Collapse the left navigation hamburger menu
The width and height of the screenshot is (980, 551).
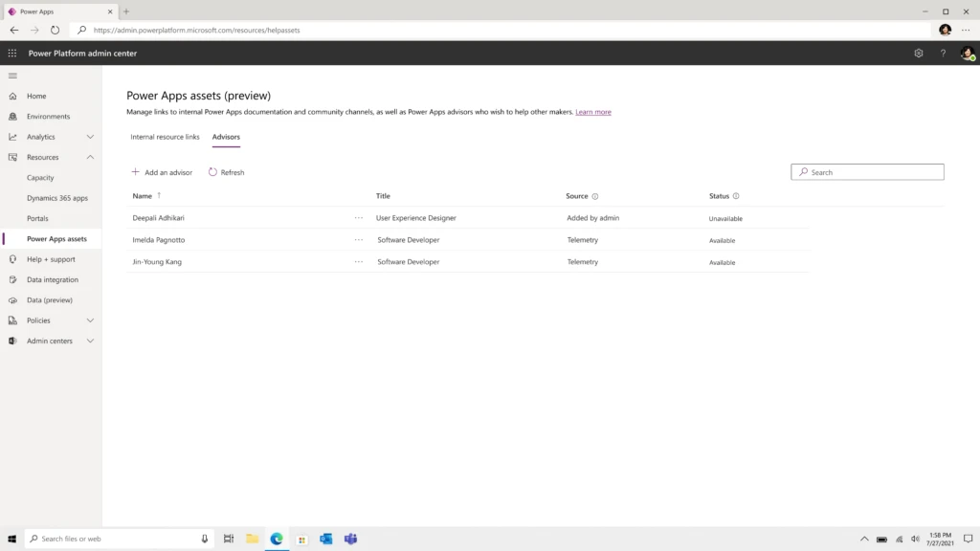point(12,76)
